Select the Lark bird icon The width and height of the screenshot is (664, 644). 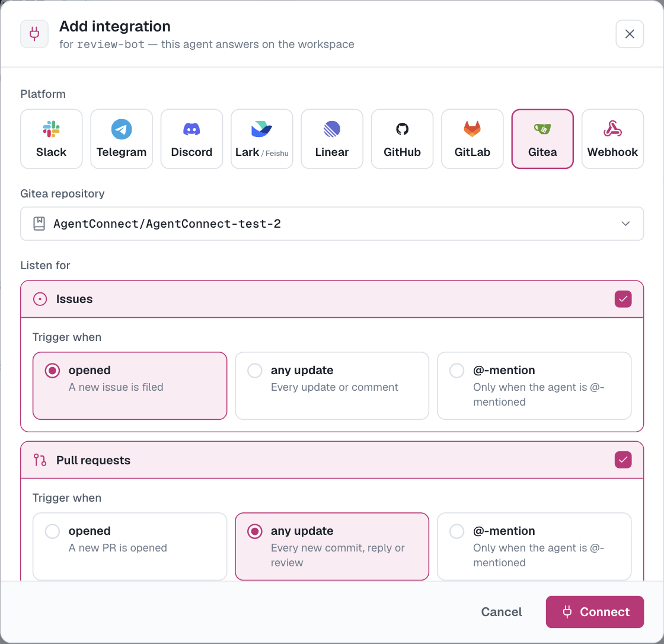pyautogui.click(x=261, y=129)
